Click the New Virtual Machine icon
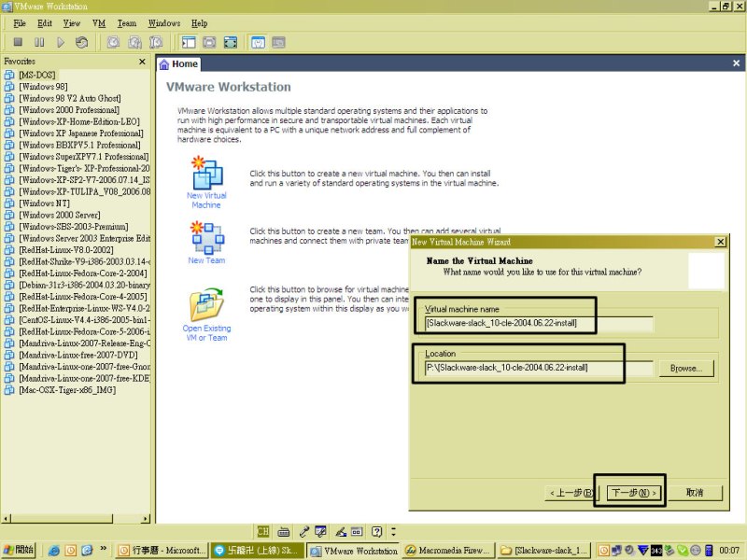This screenshot has width=747, height=560. [x=206, y=173]
